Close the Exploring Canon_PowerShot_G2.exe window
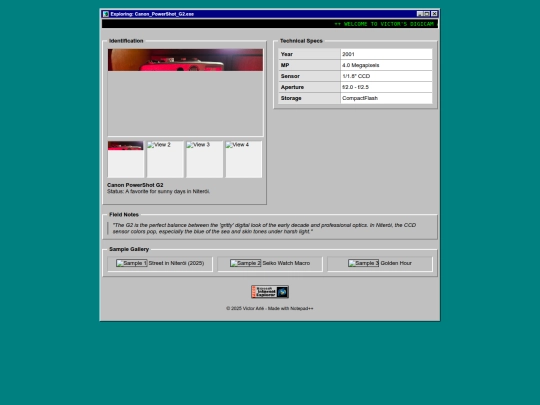 click(434, 14)
